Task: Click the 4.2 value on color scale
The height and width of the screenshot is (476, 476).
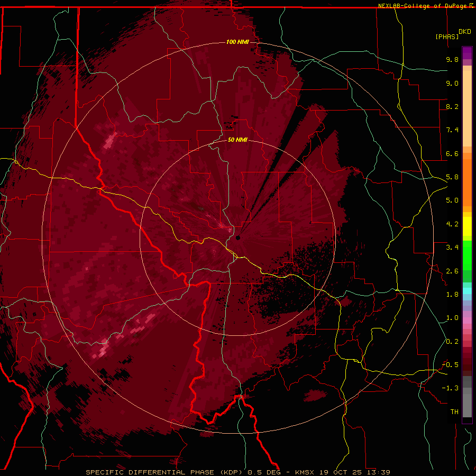Action: (x=452, y=224)
